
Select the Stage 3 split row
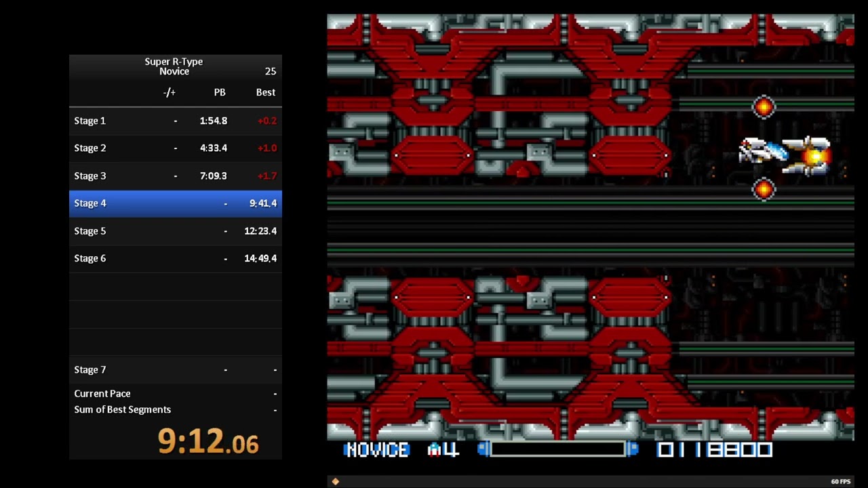click(176, 176)
